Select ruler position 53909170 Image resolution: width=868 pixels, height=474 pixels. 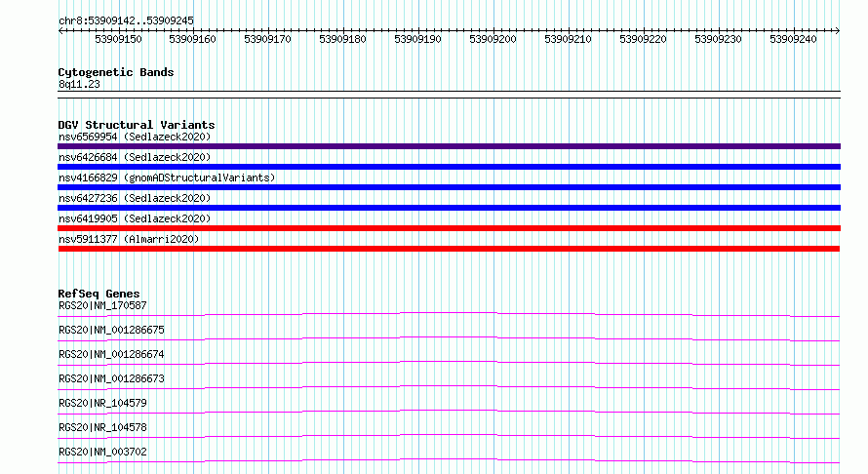pyautogui.click(x=267, y=39)
